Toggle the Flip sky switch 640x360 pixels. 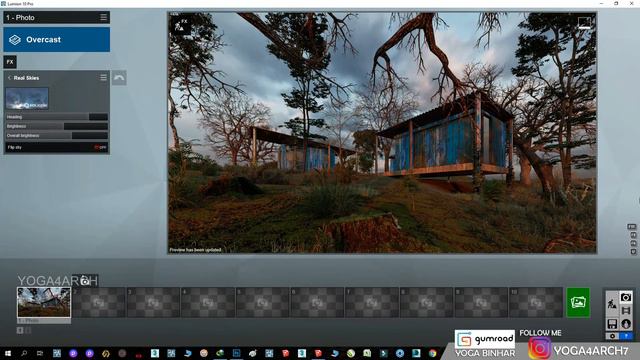coord(100,147)
